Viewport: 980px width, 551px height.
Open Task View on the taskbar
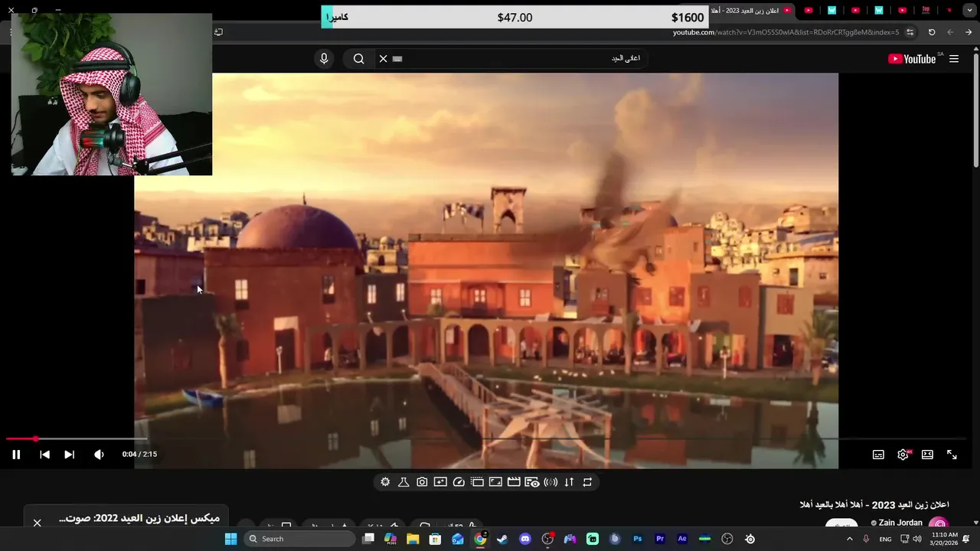pyautogui.click(x=368, y=539)
